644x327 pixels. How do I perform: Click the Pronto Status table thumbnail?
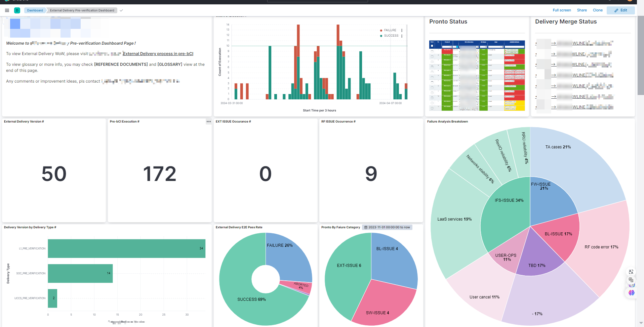click(x=477, y=76)
